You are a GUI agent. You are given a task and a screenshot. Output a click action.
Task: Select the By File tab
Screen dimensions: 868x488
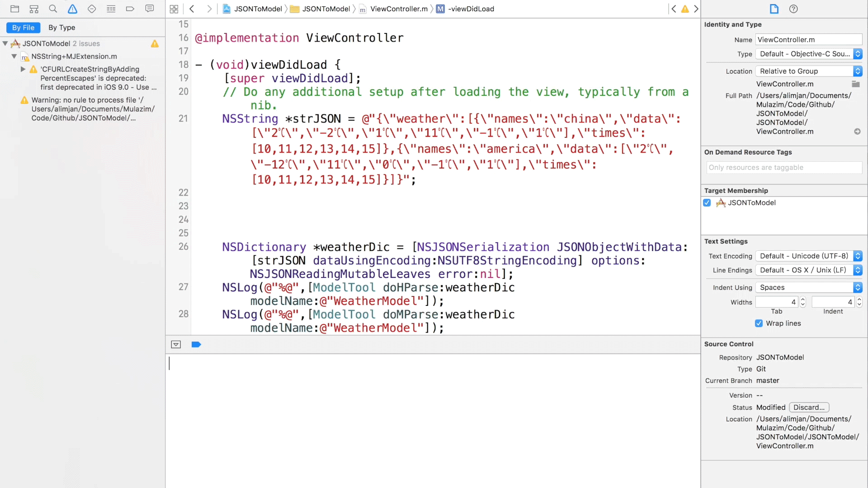(x=23, y=28)
